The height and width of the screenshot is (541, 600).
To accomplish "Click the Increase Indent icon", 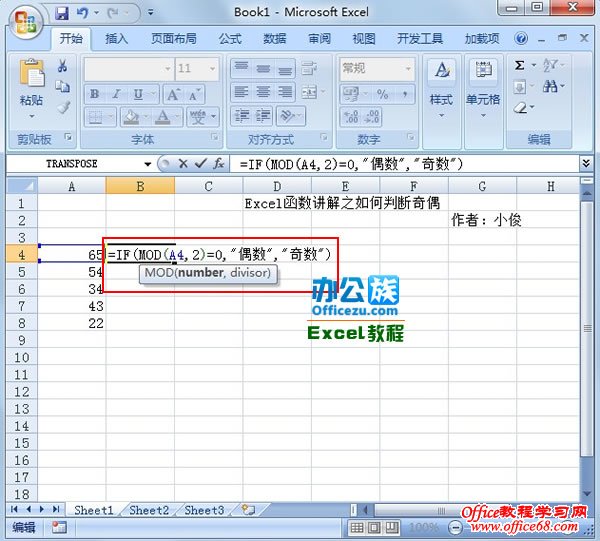I will [263, 116].
